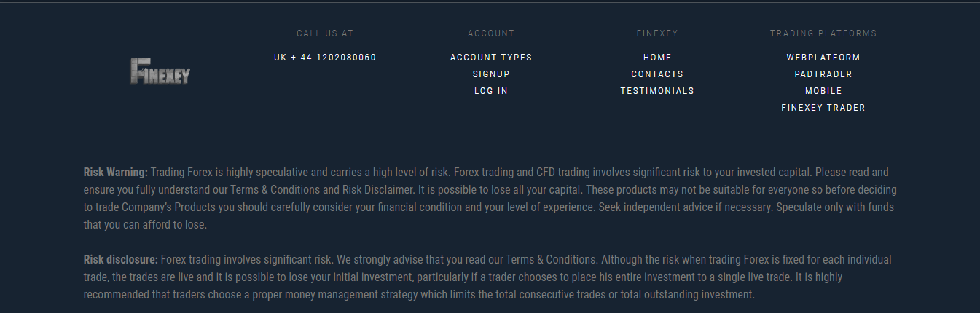The image size is (980, 313).
Task: Call the UK + 44-1202080060 phone number
Action: [x=325, y=58]
